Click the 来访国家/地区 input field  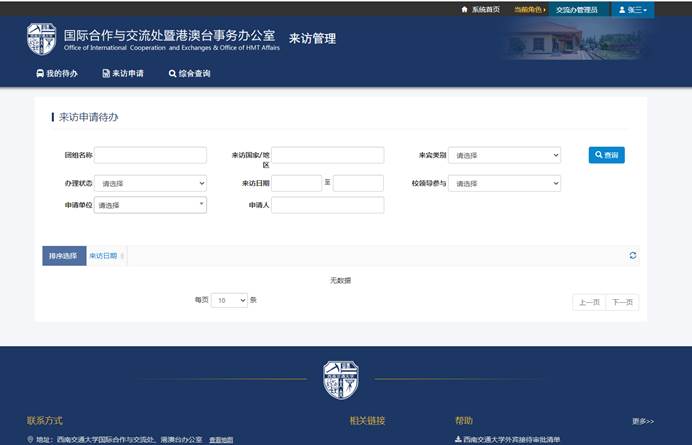[x=328, y=155]
